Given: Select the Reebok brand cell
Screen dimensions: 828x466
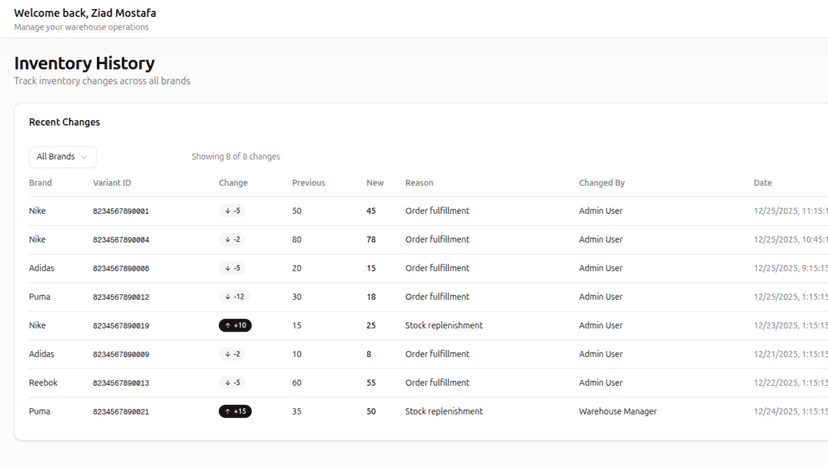Looking at the screenshot, I should (x=43, y=383).
